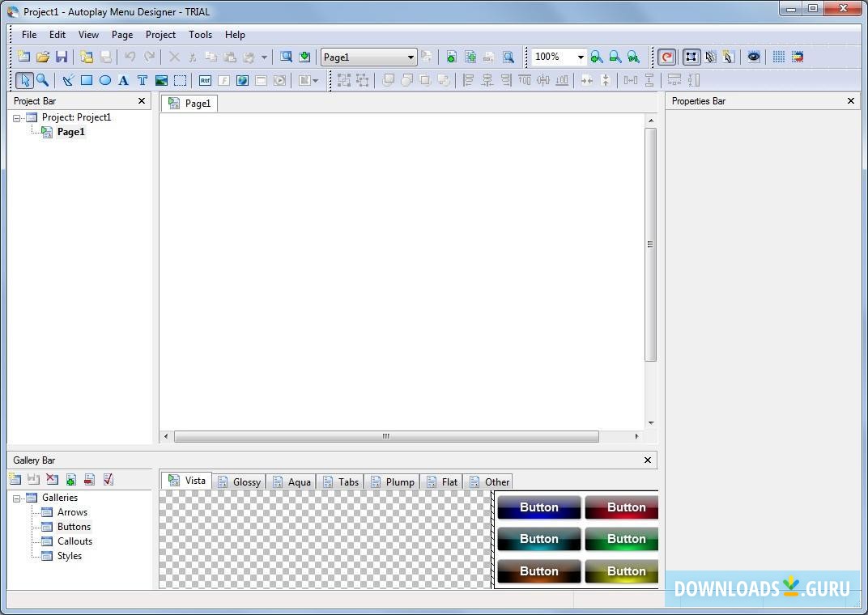Open the 100% zoom level dropdown
The image size is (868, 615).
pos(581,57)
